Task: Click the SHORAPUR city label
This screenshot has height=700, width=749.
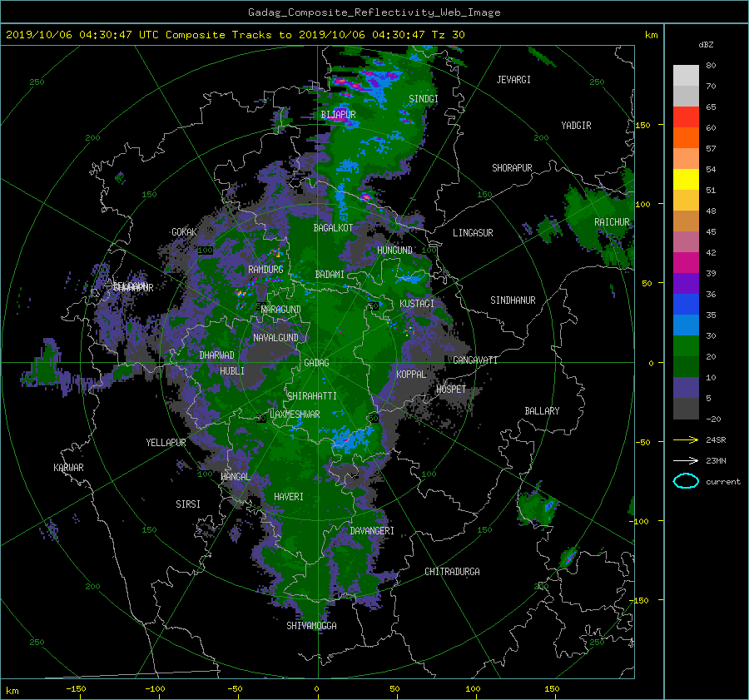Action: click(x=512, y=168)
